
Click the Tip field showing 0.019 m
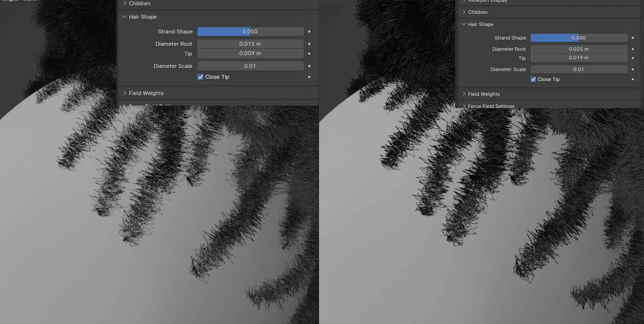[579, 58]
